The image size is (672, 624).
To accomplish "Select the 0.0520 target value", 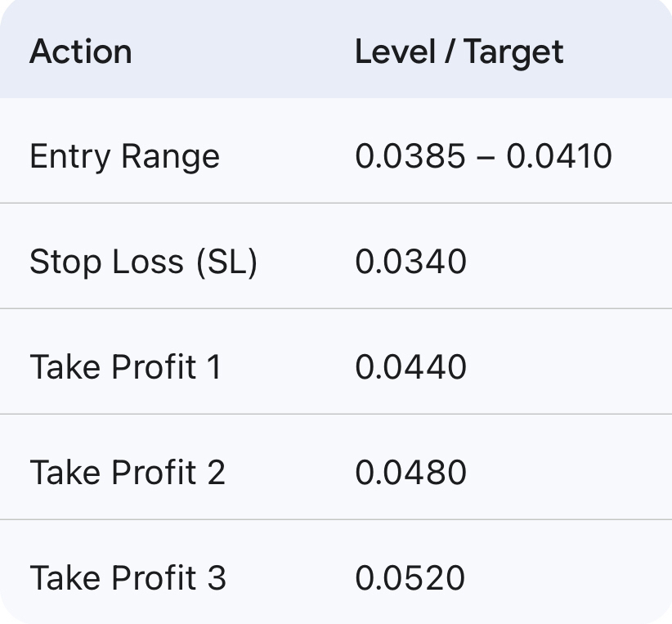I will (x=410, y=578).
